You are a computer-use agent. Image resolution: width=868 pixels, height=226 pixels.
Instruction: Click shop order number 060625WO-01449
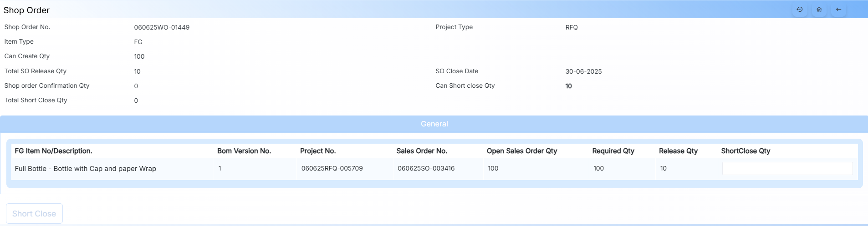tap(162, 27)
